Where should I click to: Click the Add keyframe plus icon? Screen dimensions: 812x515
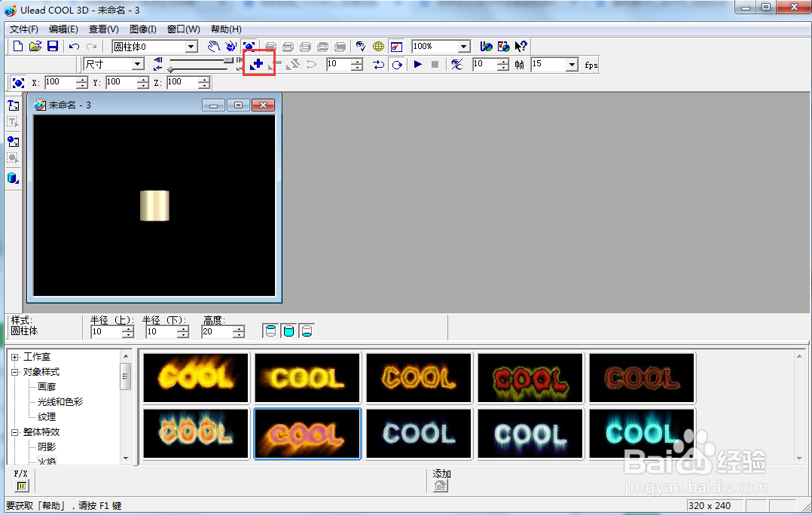pos(258,64)
